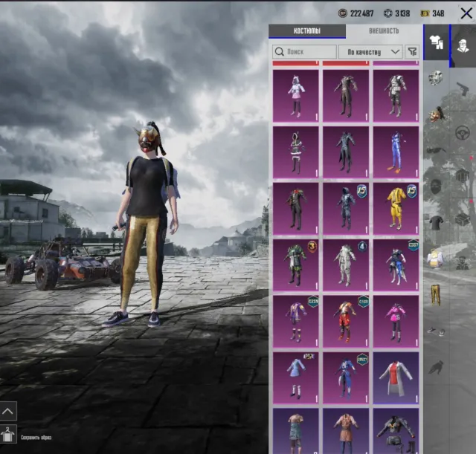Open the outfits category with shirt-and-pants icon

click(437, 42)
